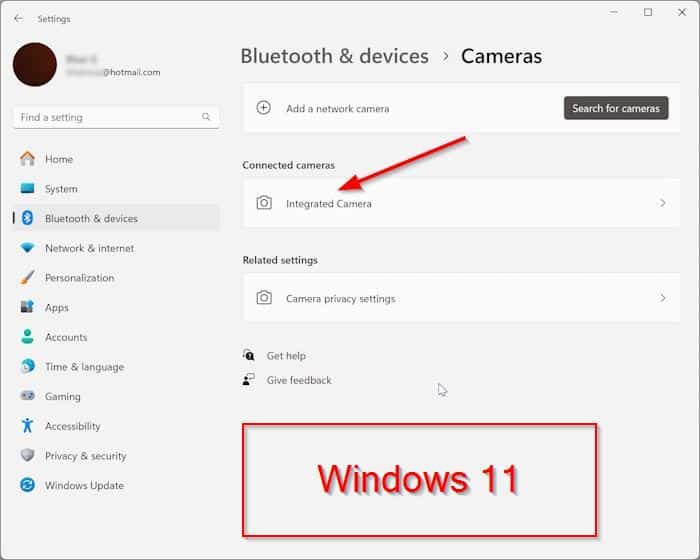Click the Accessibility figure icon

(x=28, y=425)
